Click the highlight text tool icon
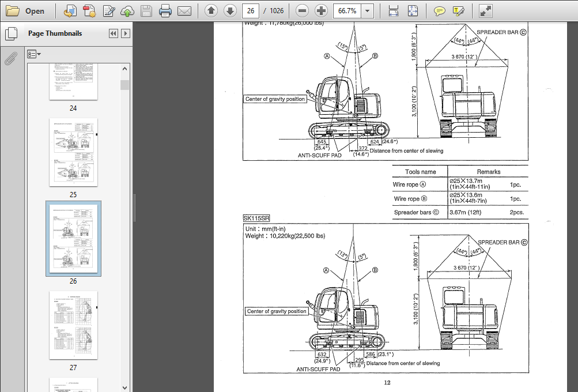Image resolution: width=578 pixels, height=392 pixels. 458,11
